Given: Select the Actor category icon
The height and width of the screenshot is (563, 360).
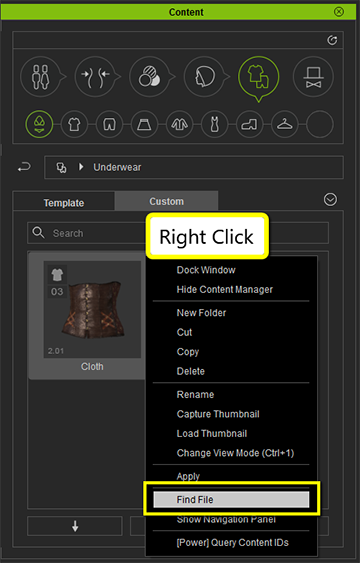Looking at the screenshot, I should [x=40, y=77].
